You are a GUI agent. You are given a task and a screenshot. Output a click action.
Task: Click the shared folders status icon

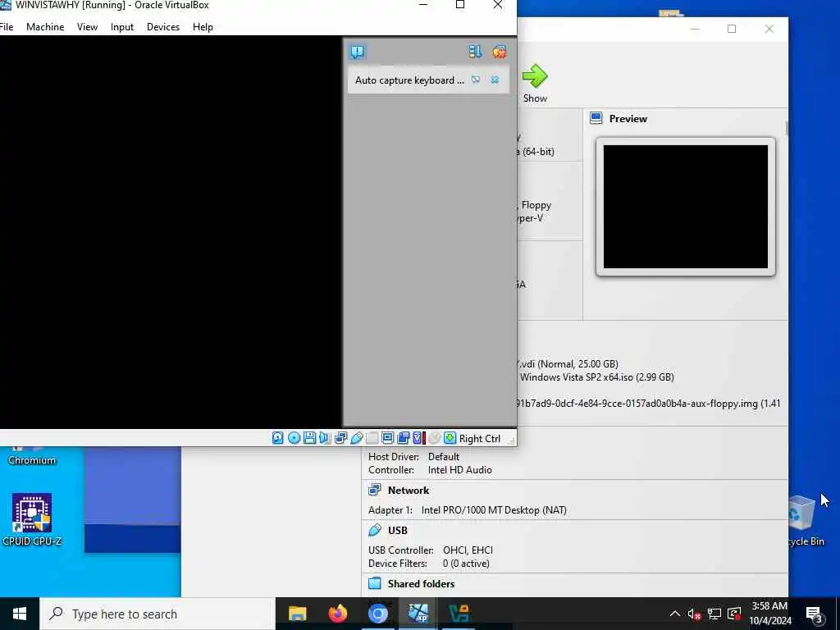click(372, 438)
